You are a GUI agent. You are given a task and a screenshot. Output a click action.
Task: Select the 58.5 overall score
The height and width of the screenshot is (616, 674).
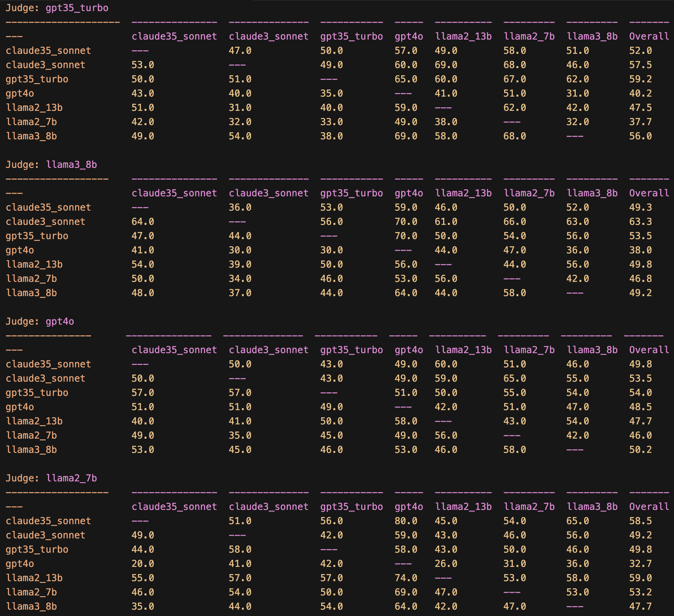tap(640, 521)
